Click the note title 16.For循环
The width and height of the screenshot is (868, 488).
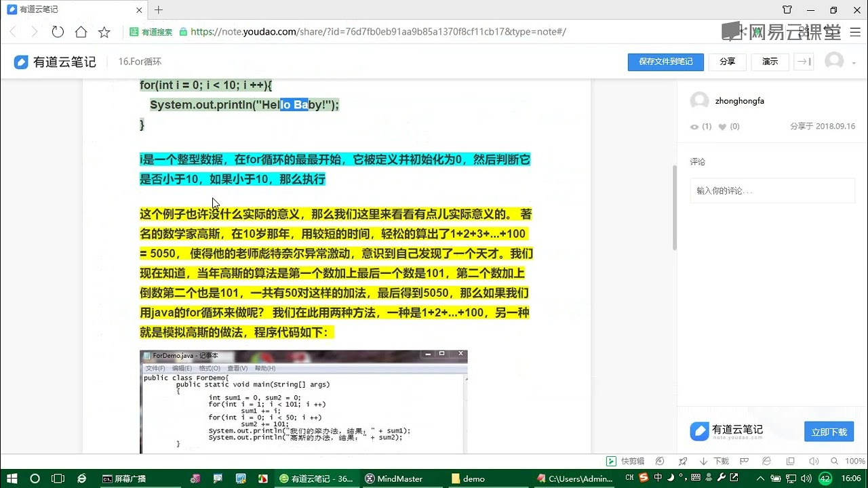click(140, 62)
